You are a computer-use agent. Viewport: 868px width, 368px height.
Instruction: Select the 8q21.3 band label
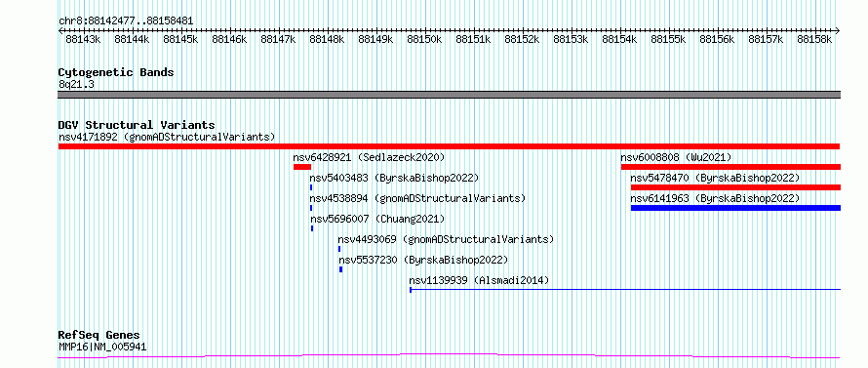pyautogui.click(x=76, y=84)
